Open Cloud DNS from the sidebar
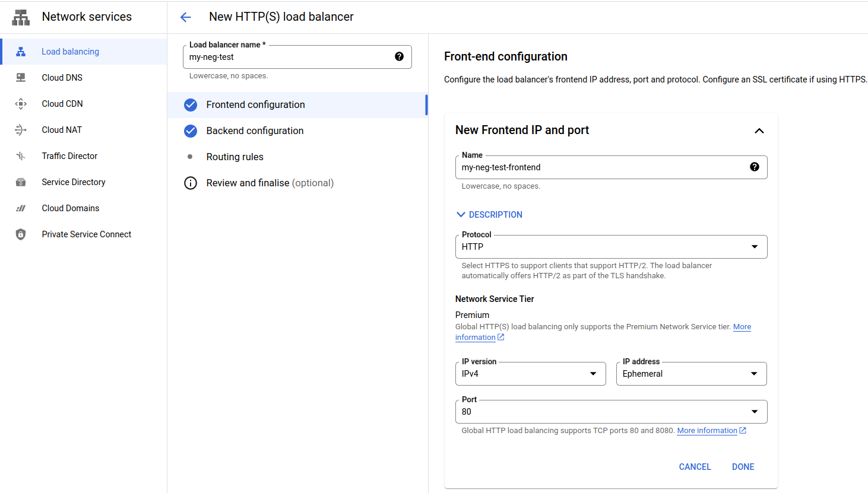The image size is (868, 493). coord(62,77)
